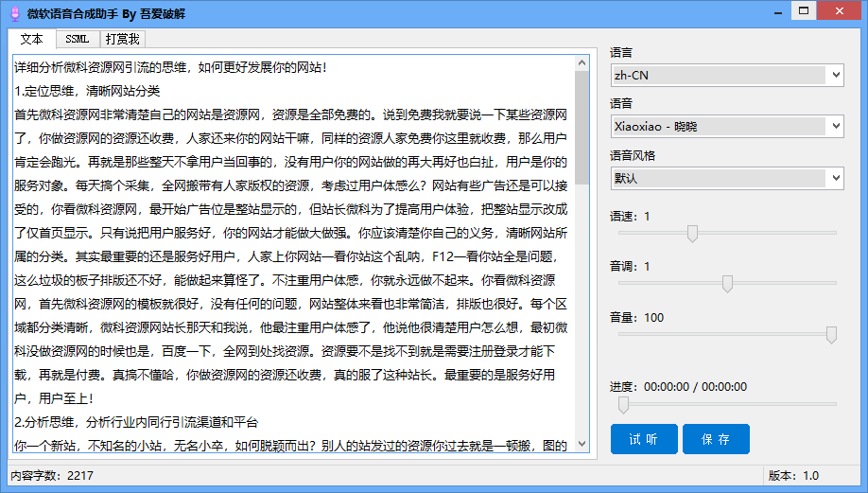
Task: Click the 进度 progress slider handle
Action: (x=623, y=404)
